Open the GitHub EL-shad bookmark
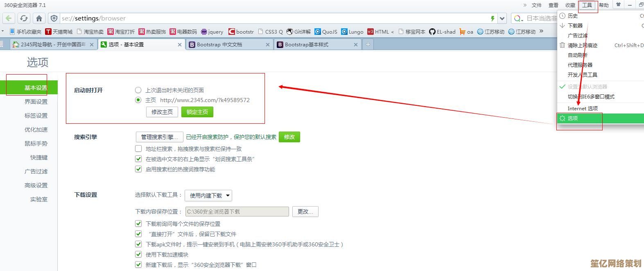The width and height of the screenshot is (644, 271). (x=442, y=32)
